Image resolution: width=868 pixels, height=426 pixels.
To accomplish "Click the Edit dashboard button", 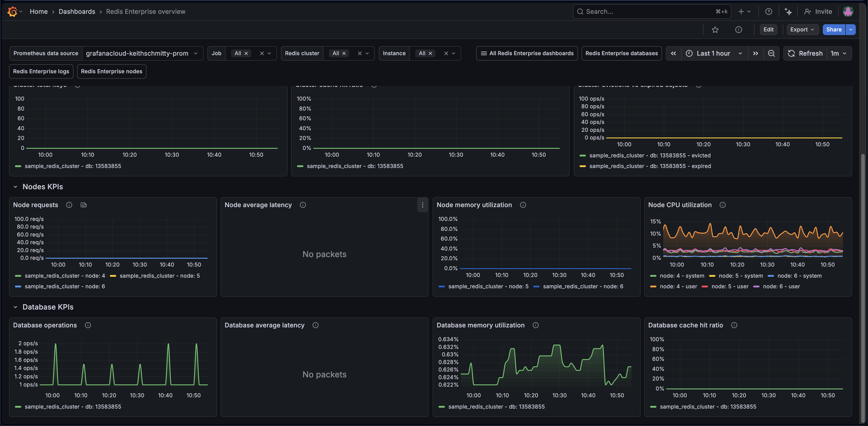I will [768, 30].
